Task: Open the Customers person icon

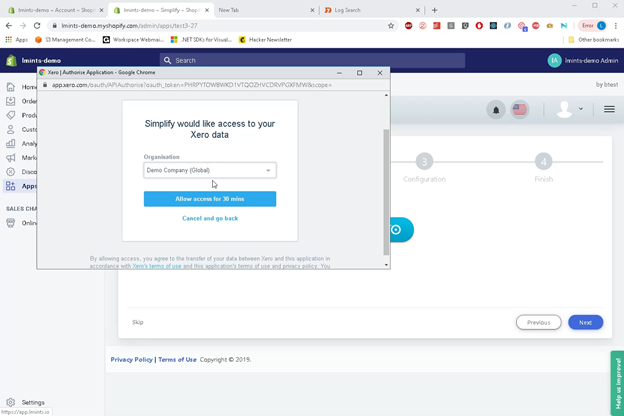Action: (11, 129)
